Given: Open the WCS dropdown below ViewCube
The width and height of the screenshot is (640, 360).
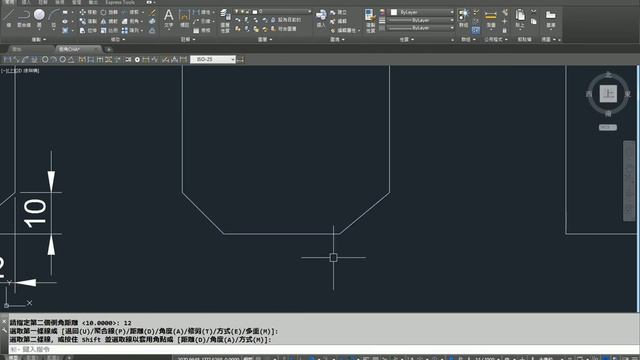Looking at the screenshot, I should tap(608, 127).
